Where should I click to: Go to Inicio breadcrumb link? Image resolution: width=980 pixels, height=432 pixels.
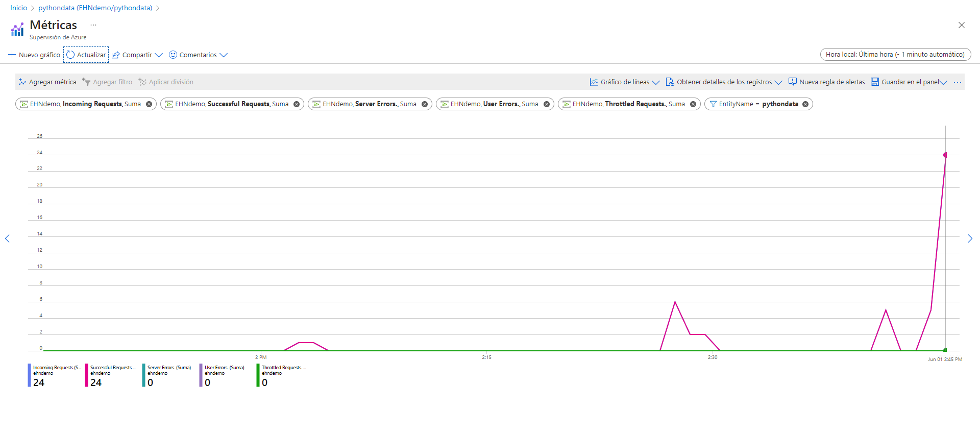[18, 8]
